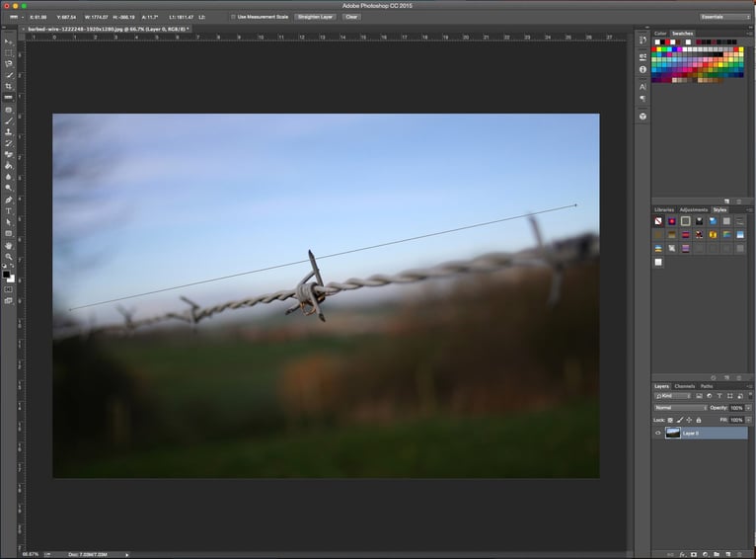The image size is (756, 559).
Task: Select the Ruler tool in the toolbox
Action: [x=8, y=98]
